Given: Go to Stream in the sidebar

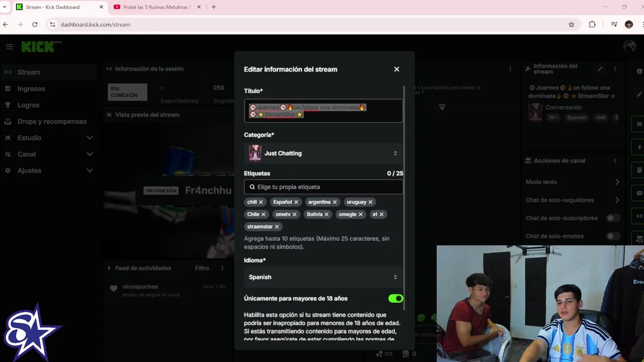Looking at the screenshot, I should coord(49,72).
